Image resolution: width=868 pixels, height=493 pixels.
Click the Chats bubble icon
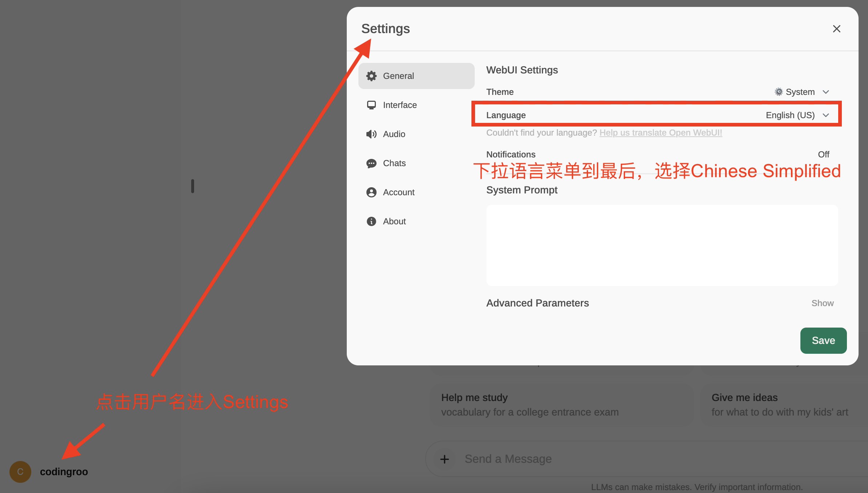coord(371,163)
